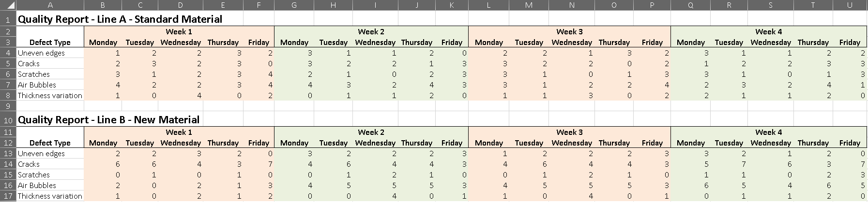Click Week 4 Friday header in row 12
The image size is (868, 204).
(849, 143)
